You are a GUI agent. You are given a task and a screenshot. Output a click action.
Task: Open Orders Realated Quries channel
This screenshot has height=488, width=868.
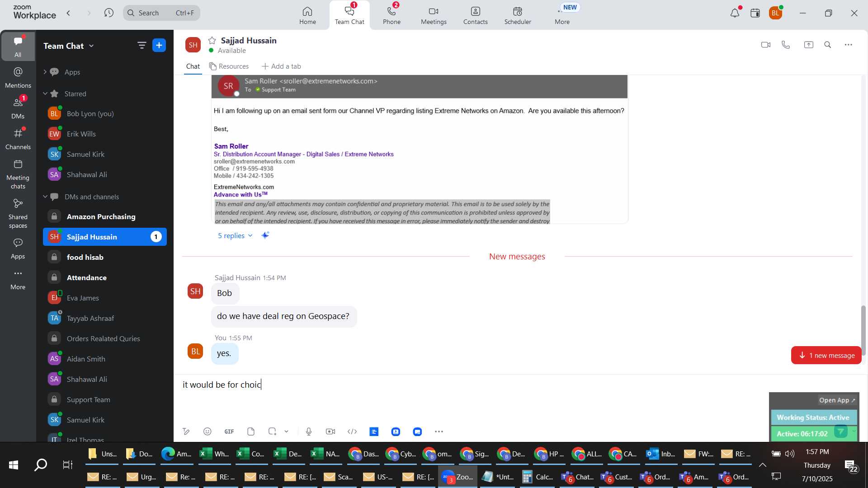(105, 338)
